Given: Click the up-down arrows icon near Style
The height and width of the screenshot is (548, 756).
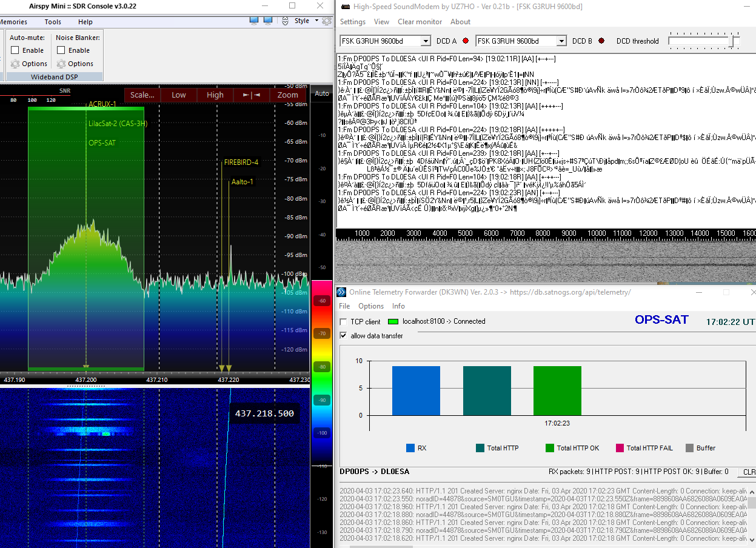Looking at the screenshot, I should pos(285,21).
